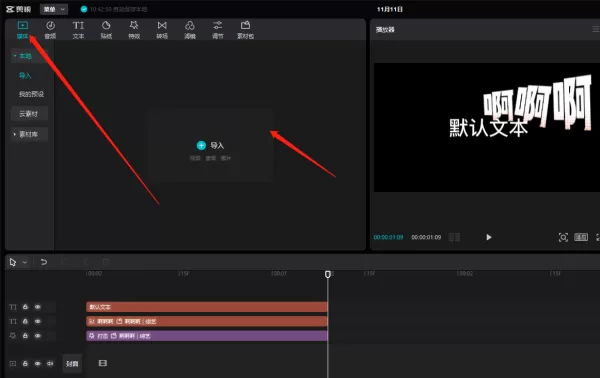Switch to the 转场 transitions tab
600x378 pixels.
tap(162, 30)
